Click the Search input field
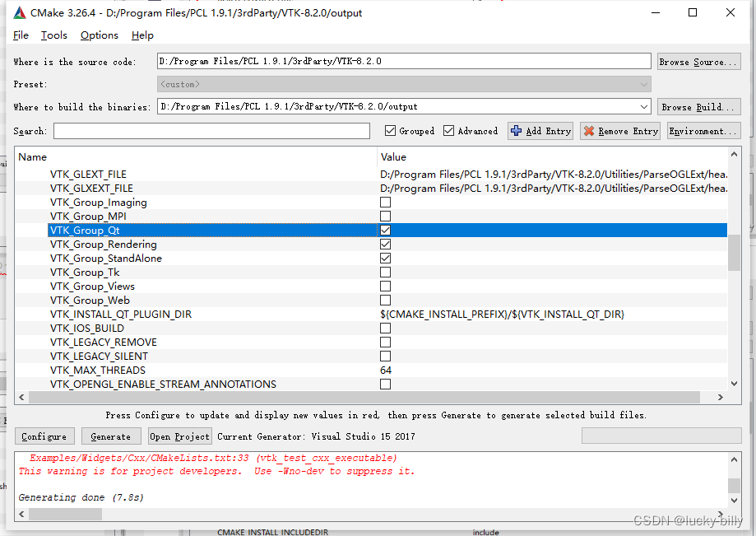This screenshot has width=756, height=536. tap(211, 131)
